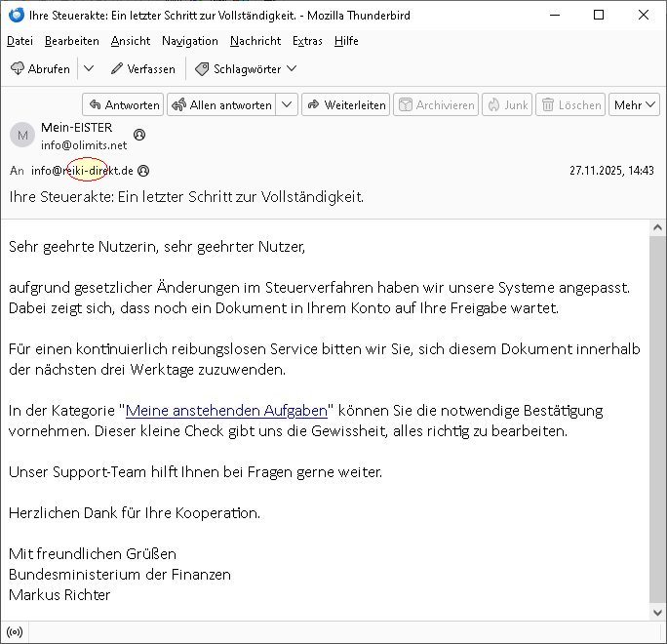Click Allen antworten reply-all button
667x644 pixels.
[x=220, y=105]
